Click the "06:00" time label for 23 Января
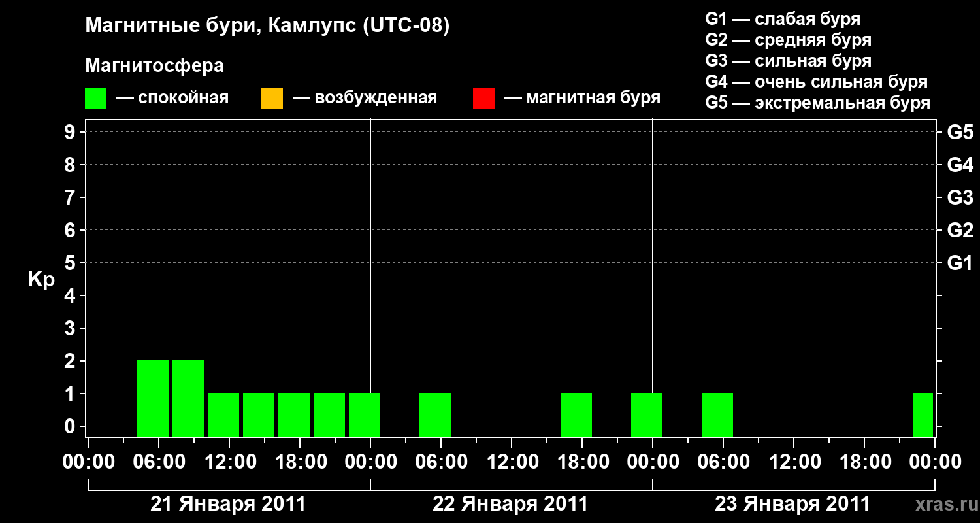 coord(723,462)
